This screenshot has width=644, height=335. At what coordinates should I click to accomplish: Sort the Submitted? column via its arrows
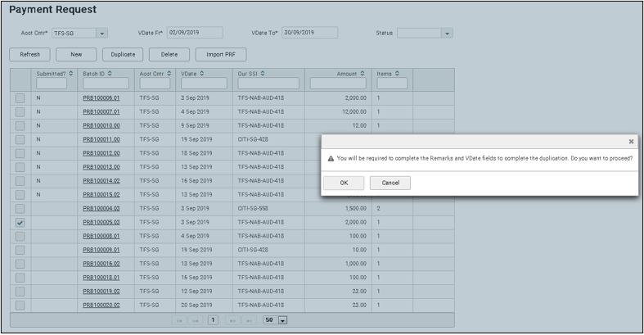coord(71,74)
